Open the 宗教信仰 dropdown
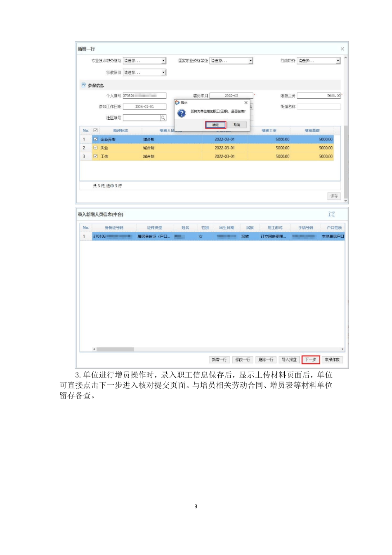This screenshot has width=392, height=555. pyautogui.click(x=163, y=72)
